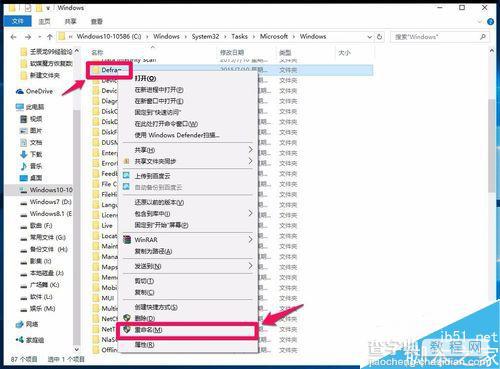Screen dimensions: 500x369
Task: Open the 视频 library folder
Action: pyautogui.click(x=31, y=119)
